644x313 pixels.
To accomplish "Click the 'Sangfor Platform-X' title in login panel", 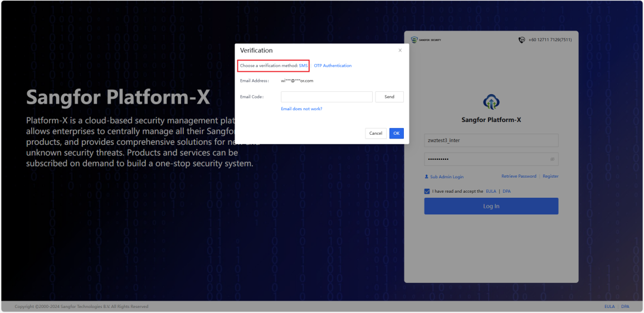I will 491,120.
